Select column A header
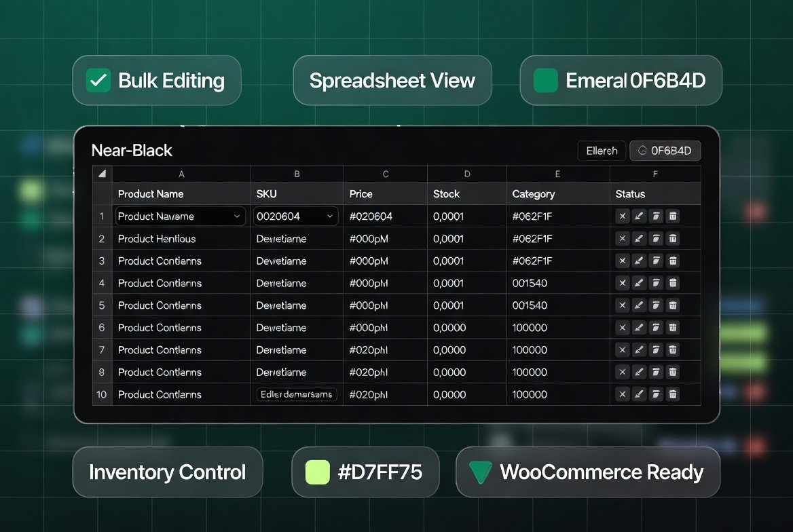The image size is (793, 532). click(181, 174)
